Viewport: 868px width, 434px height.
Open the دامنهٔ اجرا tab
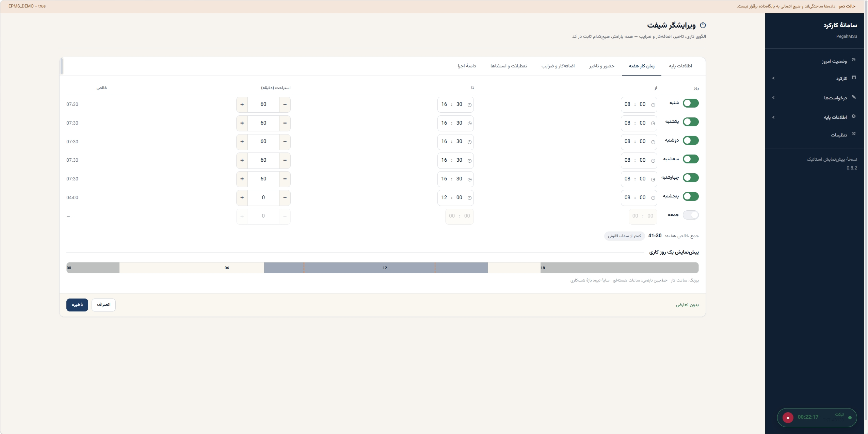(467, 66)
